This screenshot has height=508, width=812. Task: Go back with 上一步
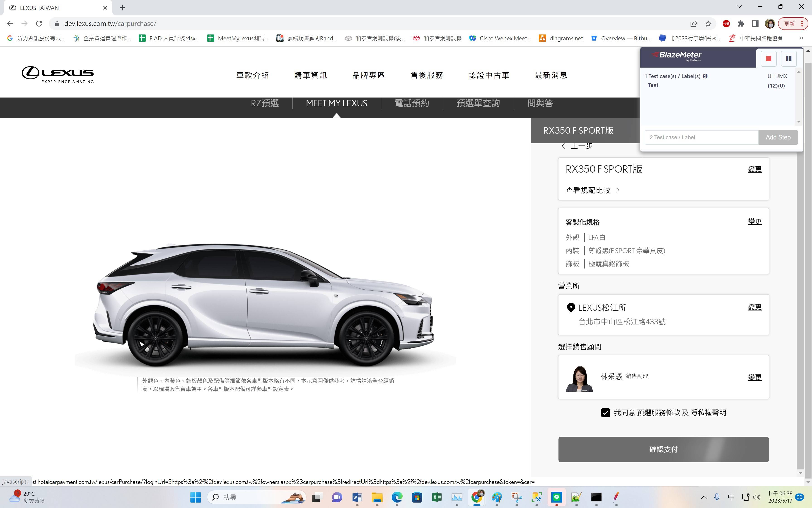click(x=577, y=147)
